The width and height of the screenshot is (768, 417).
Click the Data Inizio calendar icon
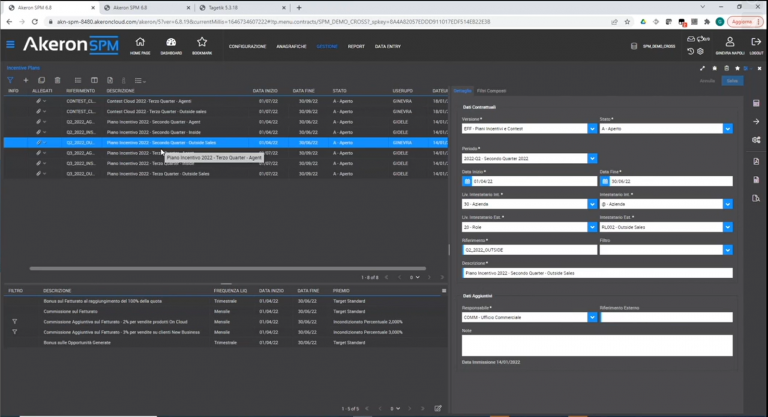click(467, 182)
